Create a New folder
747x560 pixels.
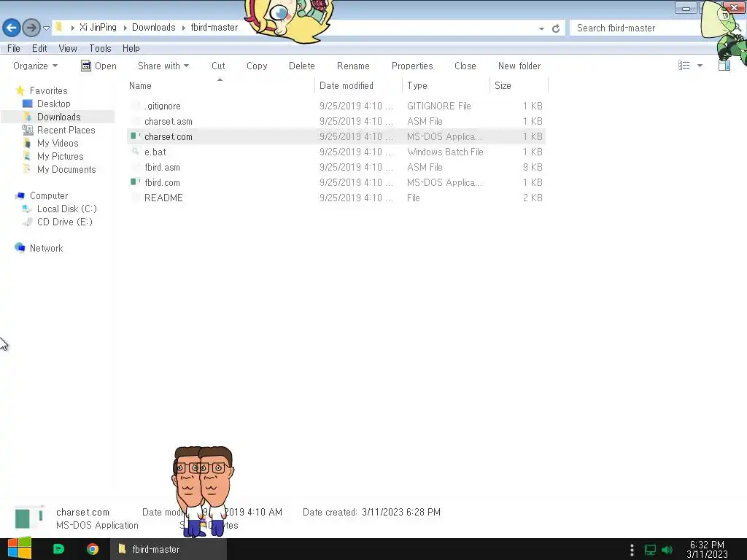tap(519, 66)
